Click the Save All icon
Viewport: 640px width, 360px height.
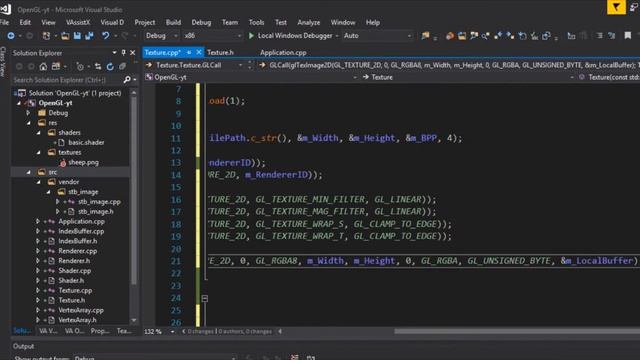point(89,36)
